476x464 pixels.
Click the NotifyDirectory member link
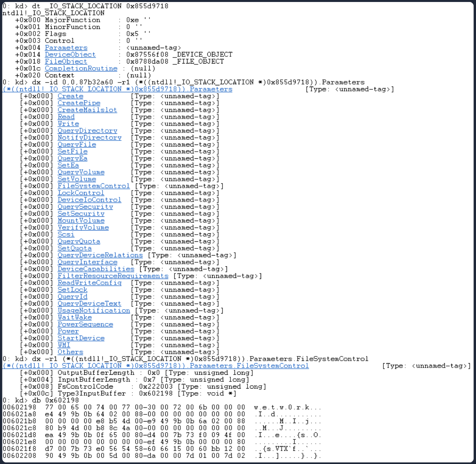pyautogui.click(x=89, y=138)
